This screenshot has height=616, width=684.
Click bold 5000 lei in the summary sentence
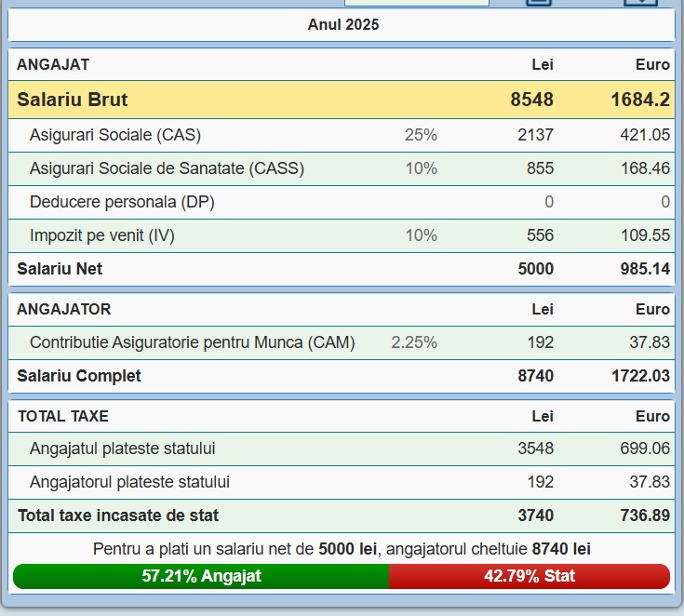pyautogui.click(x=348, y=549)
